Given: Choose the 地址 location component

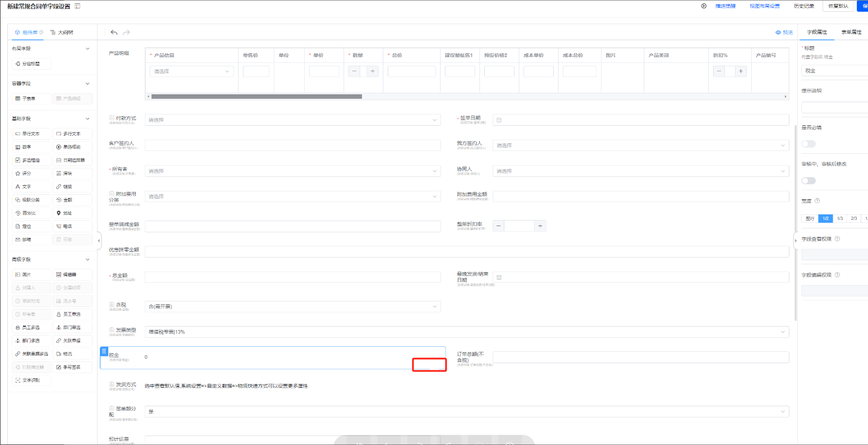Looking at the screenshot, I should [x=72, y=213].
